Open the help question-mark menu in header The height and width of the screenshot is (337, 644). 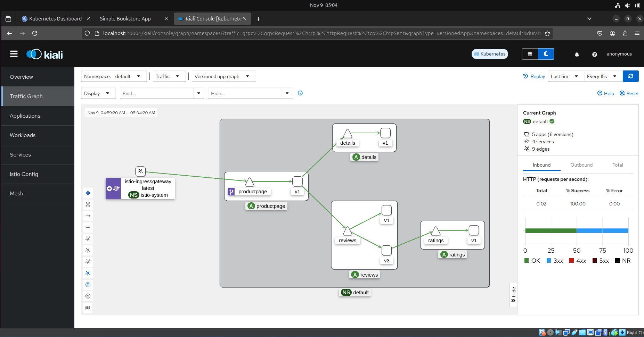(x=595, y=54)
